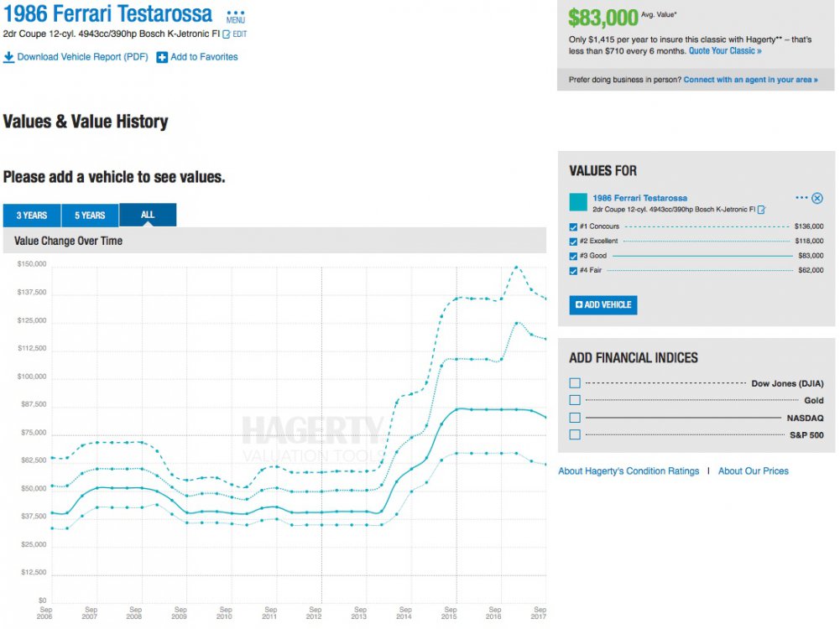Click the $83,000 average value figure
This screenshot has width=840, height=629.
click(603, 18)
